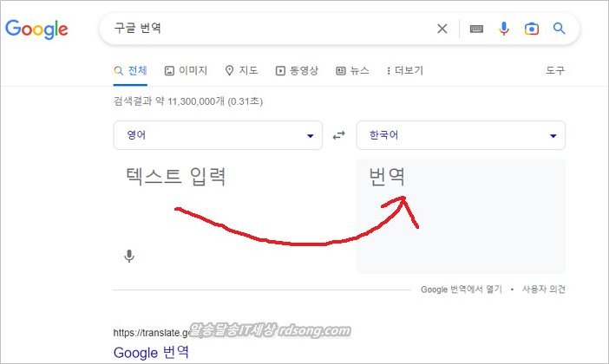Open the 도구 search tools
This screenshot has height=364, width=609.
pyautogui.click(x=555, y=70)
